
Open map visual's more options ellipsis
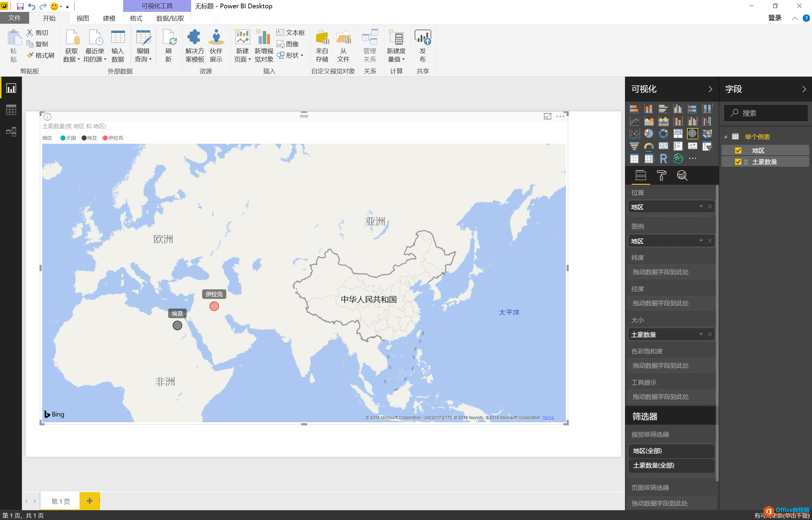pyautogui.click(x=560, y=116)
